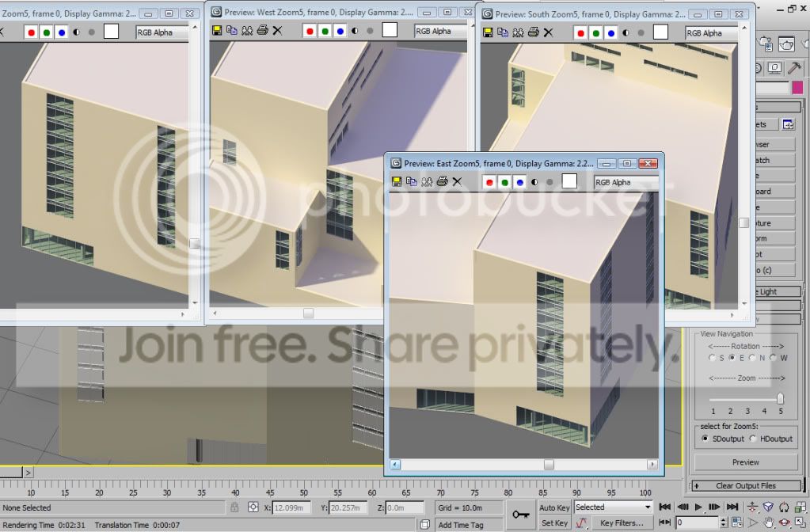The width and height of the screenshot is (810, 532).
Task: Select rotation S radio button
Action: point(713,357)
